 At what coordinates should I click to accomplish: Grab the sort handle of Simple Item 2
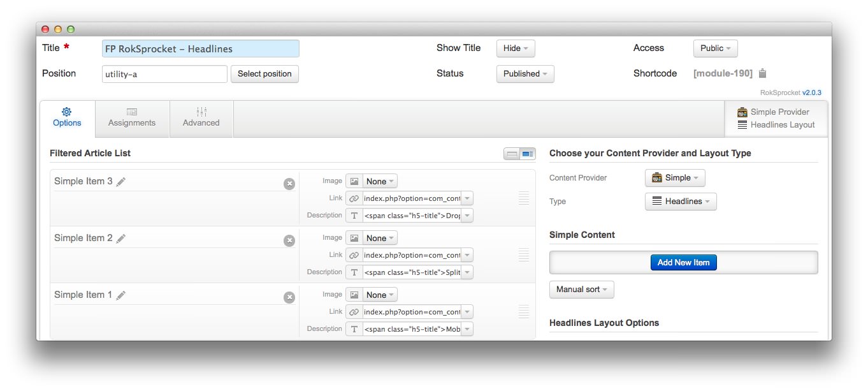pyautogui.click(x=524, y=255)
